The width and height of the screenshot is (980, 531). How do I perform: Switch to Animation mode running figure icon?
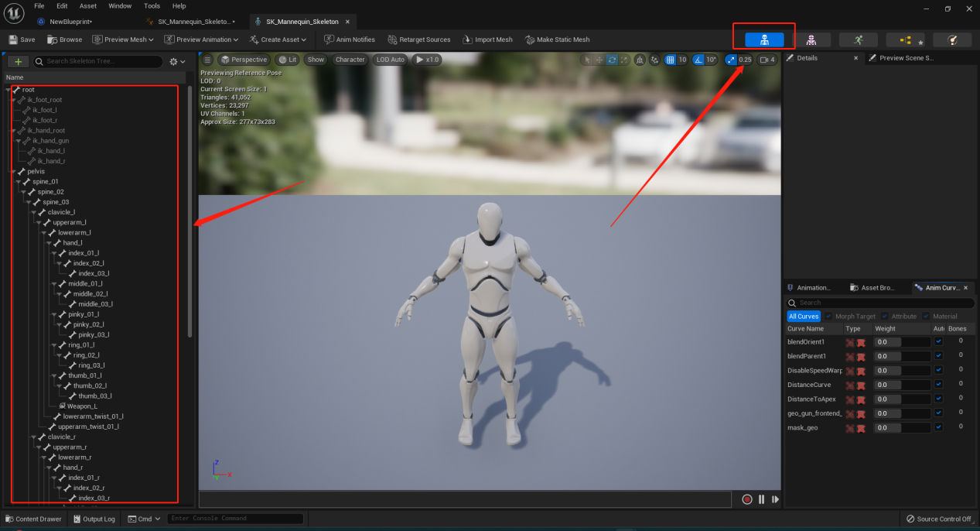tap(859, 39)
